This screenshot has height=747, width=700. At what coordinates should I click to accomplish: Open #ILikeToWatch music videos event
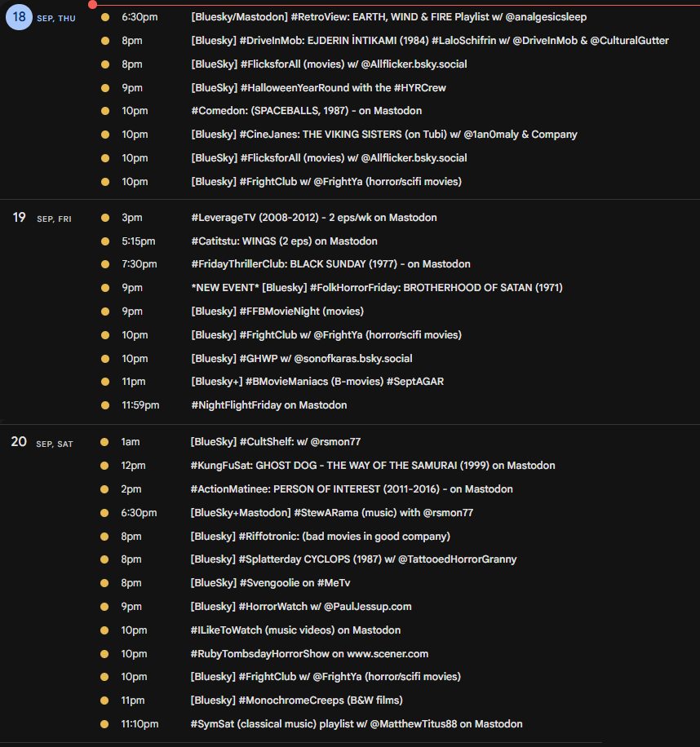pos(295,630)
